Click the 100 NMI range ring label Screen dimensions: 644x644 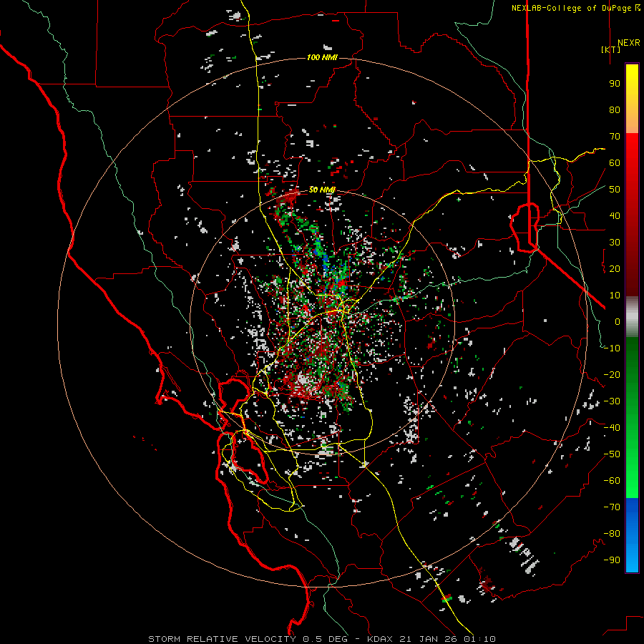(x=323, y=57)
